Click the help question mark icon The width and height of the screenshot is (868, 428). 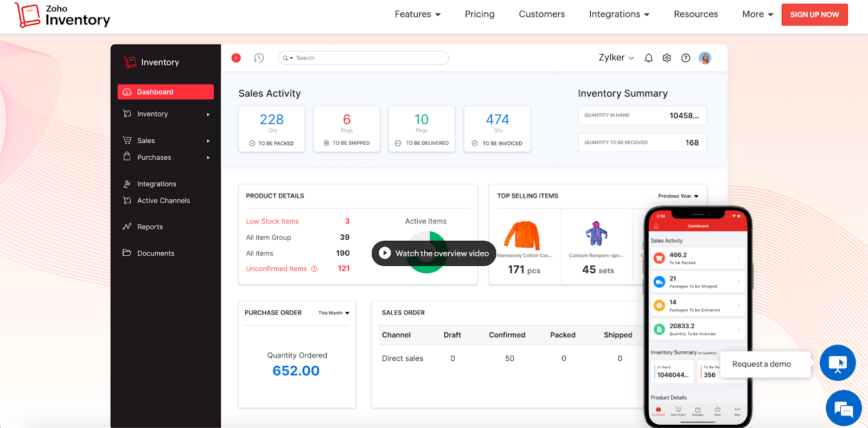click(x=686, y=58)
